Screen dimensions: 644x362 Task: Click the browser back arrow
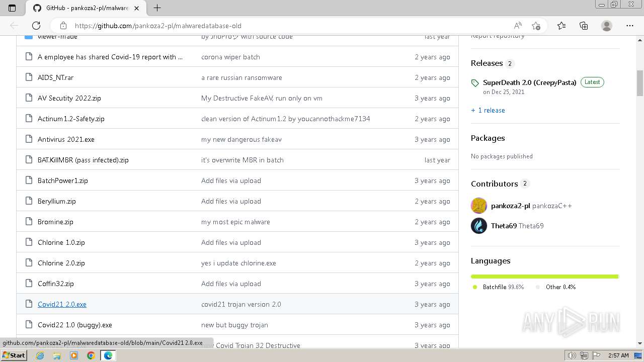[14, 26]
